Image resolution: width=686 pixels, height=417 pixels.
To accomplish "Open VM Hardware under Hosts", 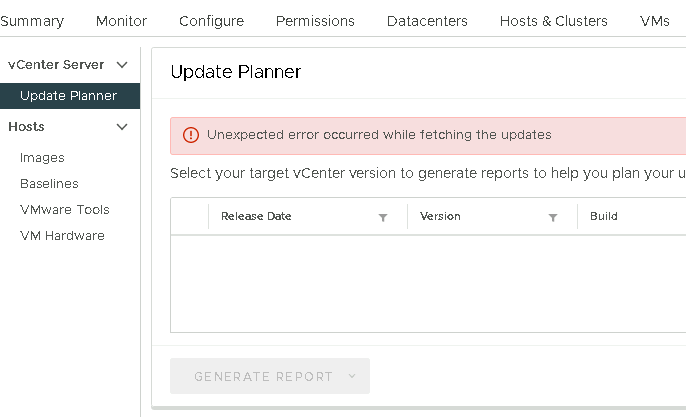I will [x=62, y=236].
